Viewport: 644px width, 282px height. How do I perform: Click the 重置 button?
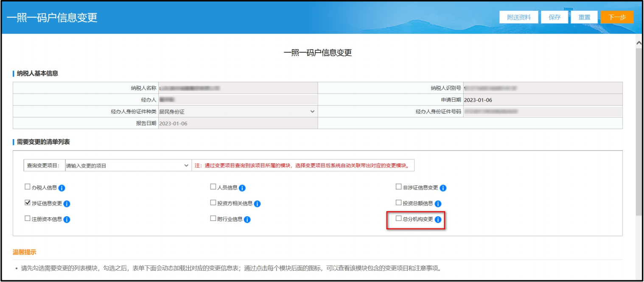click(584, 17)
